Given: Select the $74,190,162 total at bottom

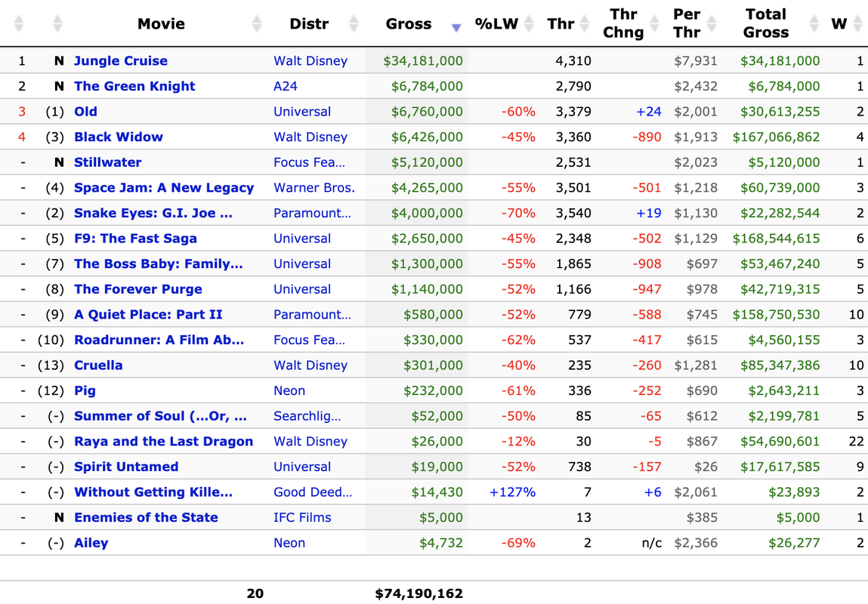Looking at the screenshot, I should [x=419, y=593].
